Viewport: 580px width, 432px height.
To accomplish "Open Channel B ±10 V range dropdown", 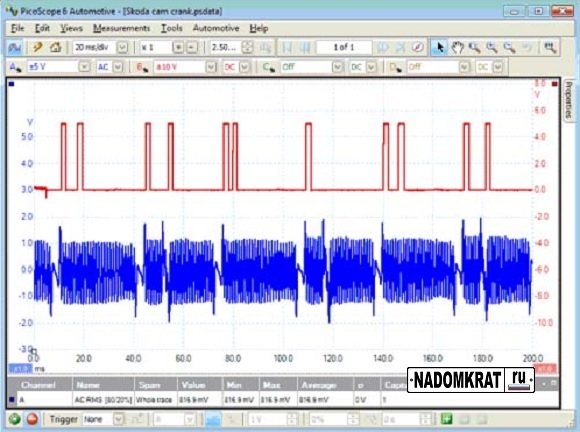I will coord(211,67).
